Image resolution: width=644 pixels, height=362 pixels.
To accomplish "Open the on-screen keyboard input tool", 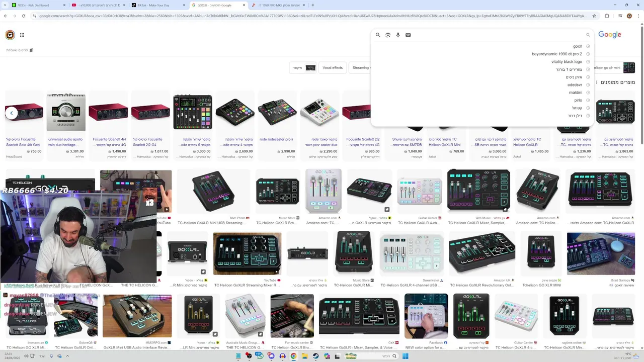I will pyautogui.click(x=408, y=35).
